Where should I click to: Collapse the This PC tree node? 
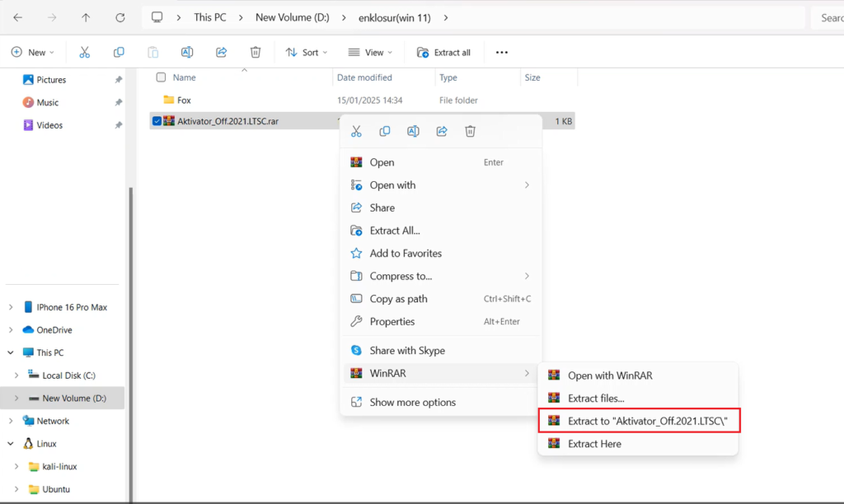point(11,352)
